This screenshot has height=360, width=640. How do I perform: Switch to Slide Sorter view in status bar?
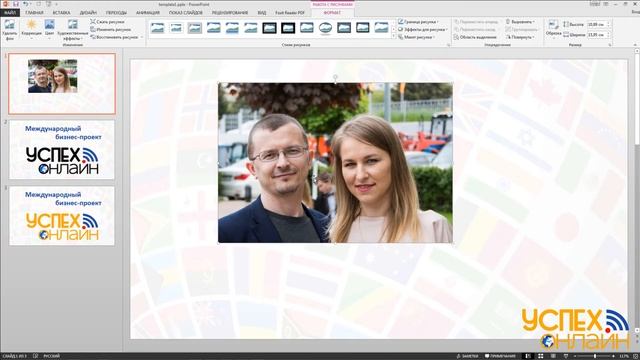(x=541, y=356)
